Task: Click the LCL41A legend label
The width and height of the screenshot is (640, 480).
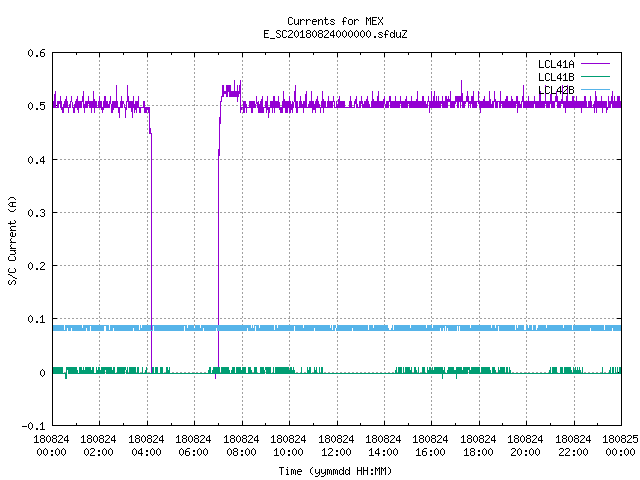Action: [556, 64]
